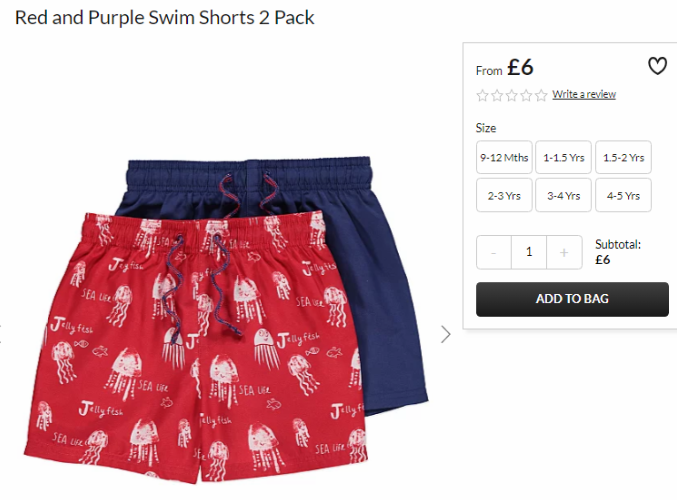Click the red jellyfish swim shorts image
Image resolution: width=677 pixels, height=500 pixels.
click(194, 345)
